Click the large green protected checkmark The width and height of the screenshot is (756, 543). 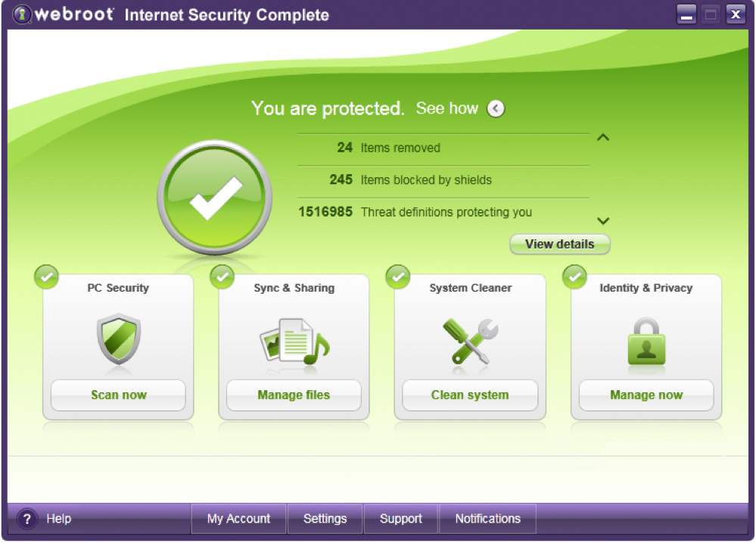[215, 198]
